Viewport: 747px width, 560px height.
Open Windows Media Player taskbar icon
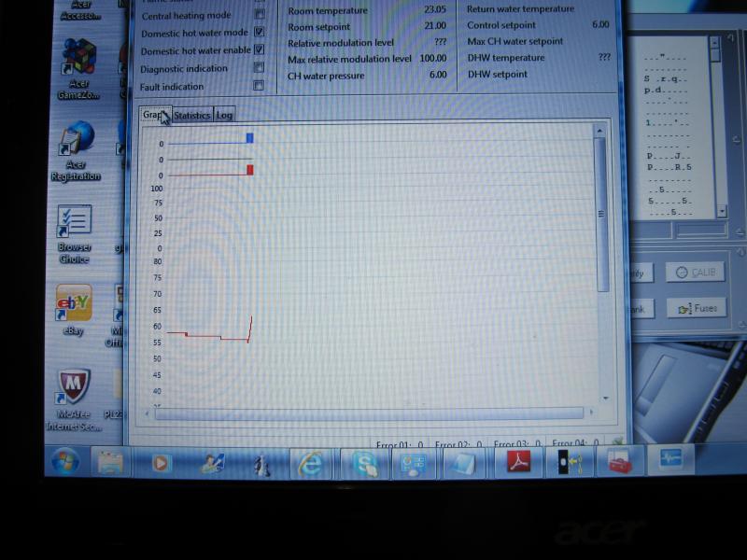pos(162,462)
